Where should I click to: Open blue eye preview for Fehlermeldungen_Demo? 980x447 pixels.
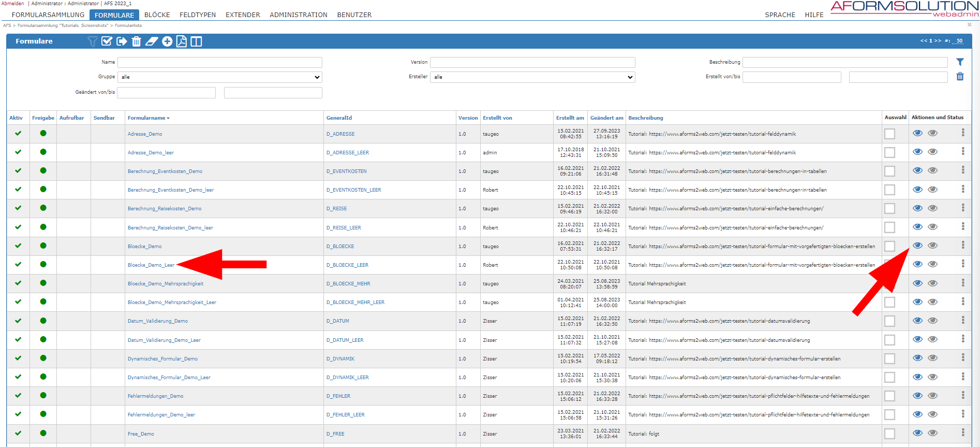917,396
